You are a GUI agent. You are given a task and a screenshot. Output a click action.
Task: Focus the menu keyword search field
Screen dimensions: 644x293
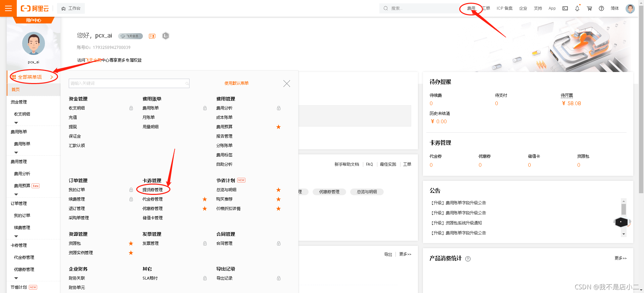[x=129, y=83]
